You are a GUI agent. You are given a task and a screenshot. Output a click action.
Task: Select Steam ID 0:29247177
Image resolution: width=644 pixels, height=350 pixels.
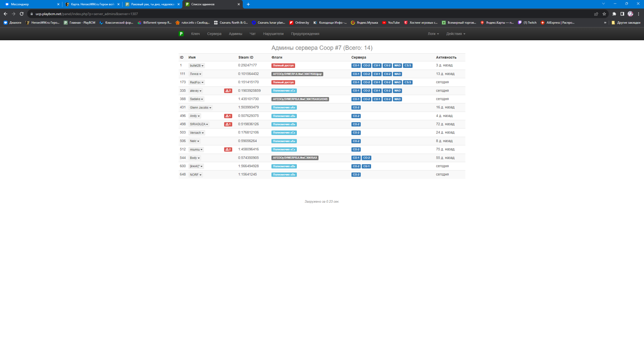(x=247, y=65)
